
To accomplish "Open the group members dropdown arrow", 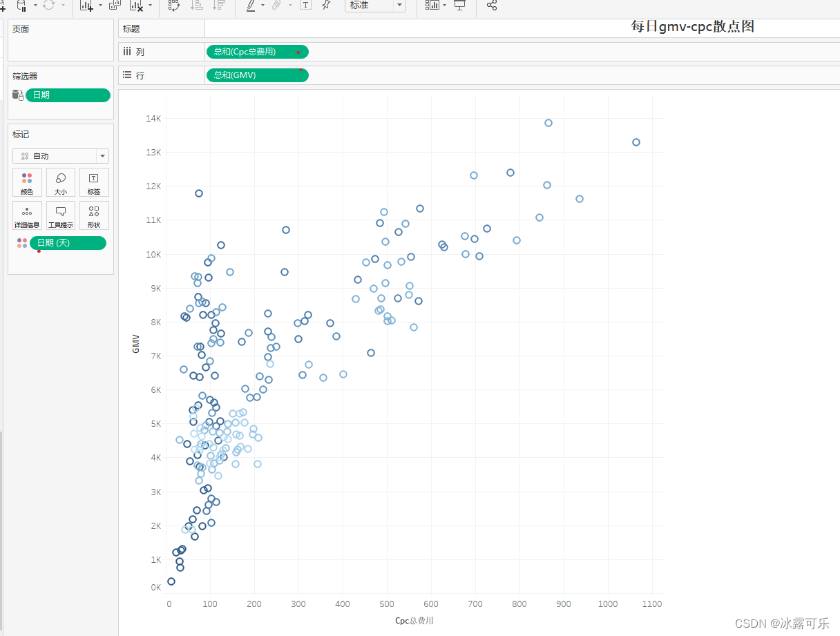I will click(290, 6).
